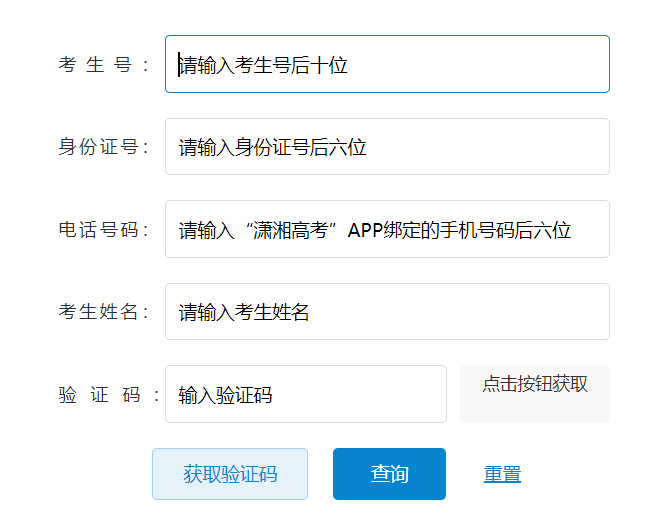Click the 验证码 label text
The width and height of the screenshot is (664, 529).
click(x=108, y=394)
